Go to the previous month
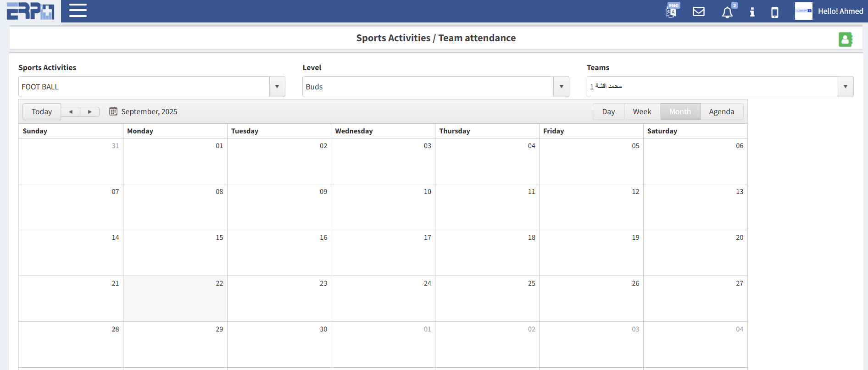 pyautogui.click(x=71, y=111)
